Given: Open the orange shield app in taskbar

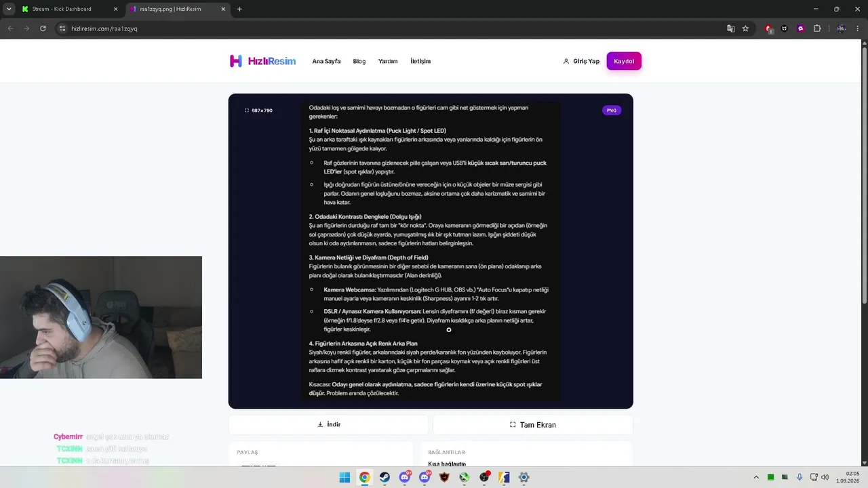Looking at the screenshot, I should coord(444,477).
